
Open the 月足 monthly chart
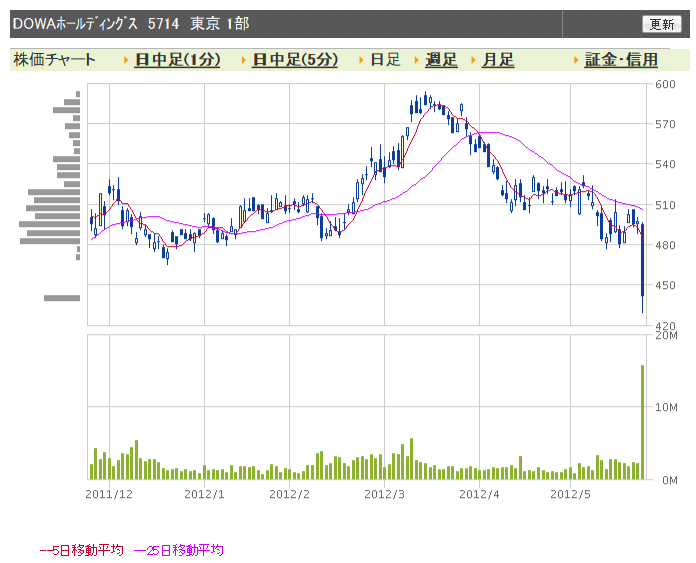(x=498, y=59)
